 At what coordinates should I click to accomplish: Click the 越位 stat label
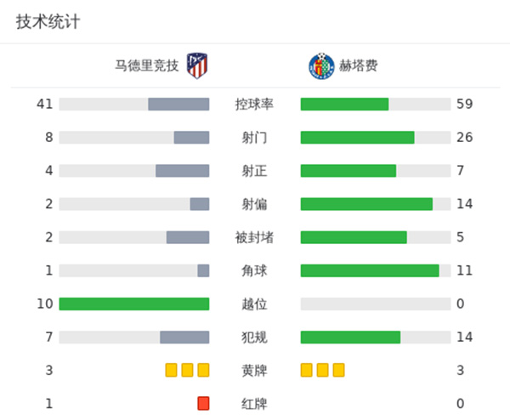pyautogui.click(x=254, y=304)
